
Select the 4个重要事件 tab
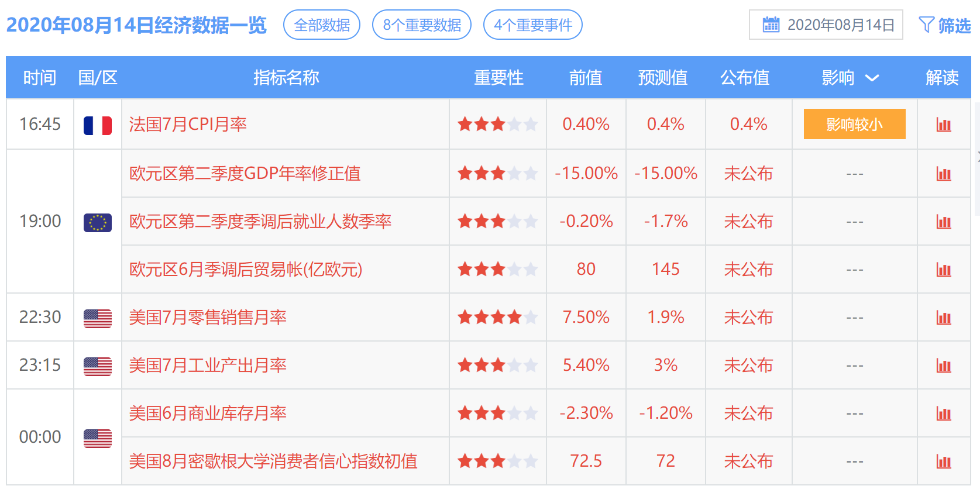click(533, 25)
